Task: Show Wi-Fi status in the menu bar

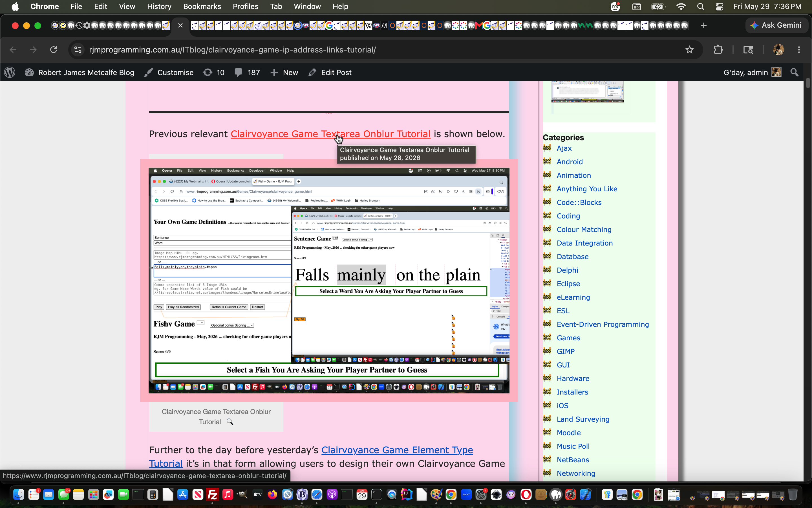Action: pyautogui.click(x=681, y=6)
